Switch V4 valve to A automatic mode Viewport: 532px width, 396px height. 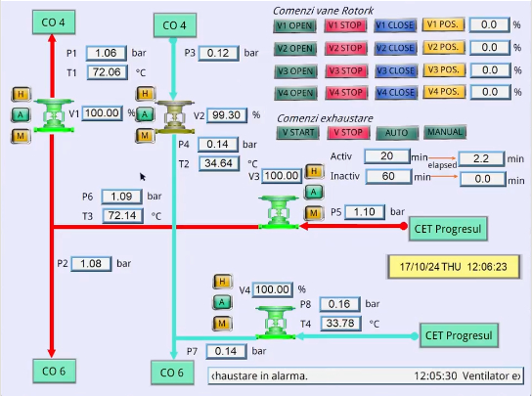tap(222, 302)
